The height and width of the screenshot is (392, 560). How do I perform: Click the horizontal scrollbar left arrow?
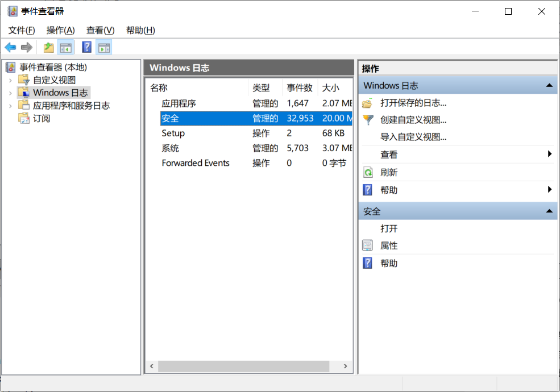(x=152, y=366)
